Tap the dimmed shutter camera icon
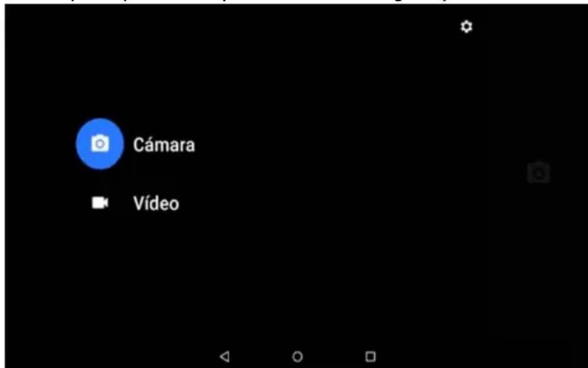The height and width of the screenshot is (368, 588). (x=539, y=172)
